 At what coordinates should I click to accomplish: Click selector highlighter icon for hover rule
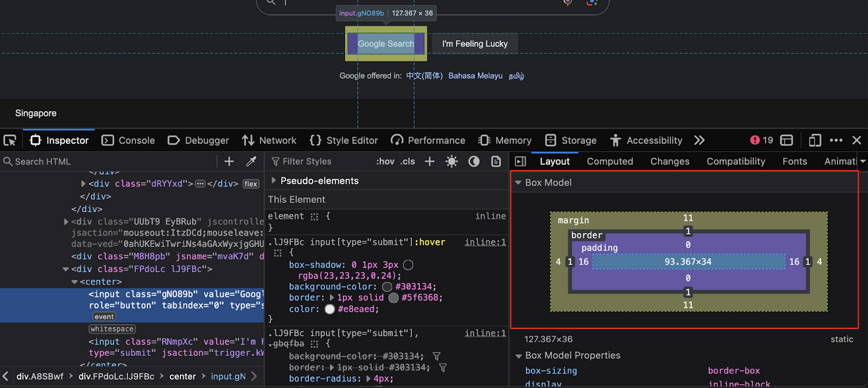tap(278, 253)
